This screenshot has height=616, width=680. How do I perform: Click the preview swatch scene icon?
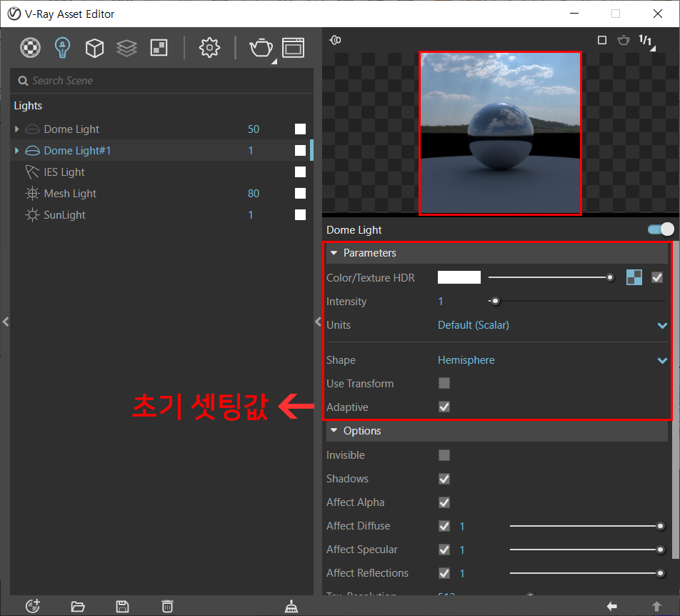pos(335,40)
